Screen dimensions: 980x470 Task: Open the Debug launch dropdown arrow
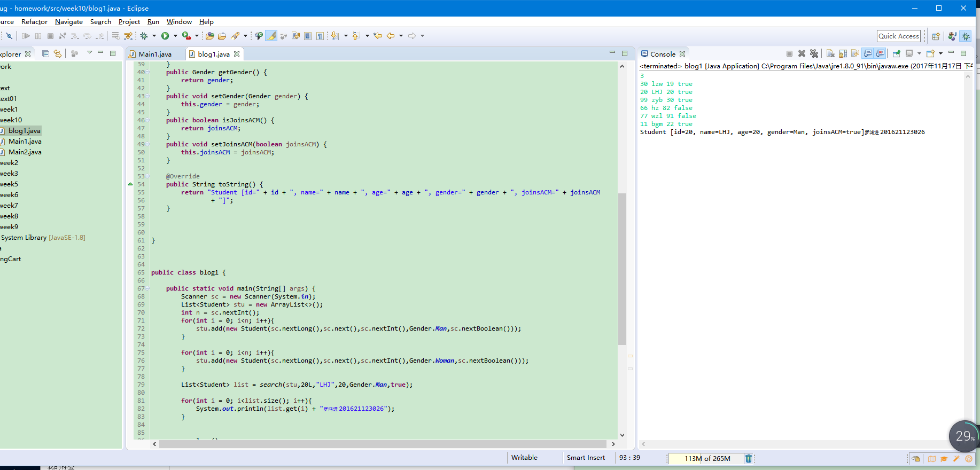pyautogui.click(x=154, y=36)
